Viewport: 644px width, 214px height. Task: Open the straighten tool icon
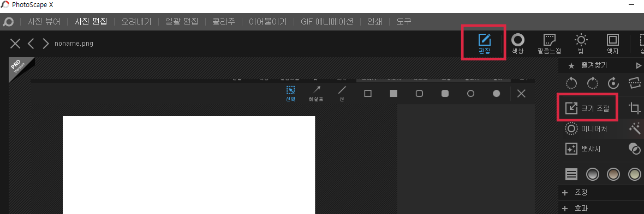click(x=635, y=83)
